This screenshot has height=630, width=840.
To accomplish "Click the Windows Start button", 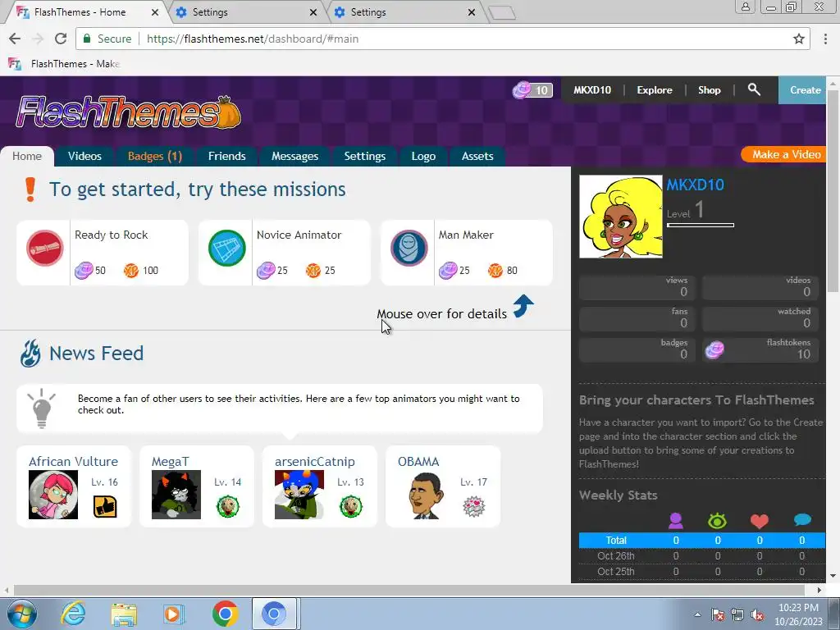I will 21,614.
